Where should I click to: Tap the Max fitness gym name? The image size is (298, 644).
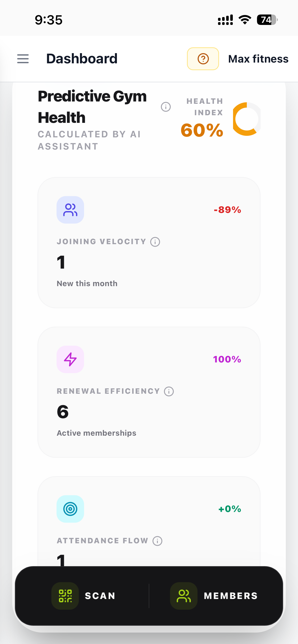coord(258,59)
